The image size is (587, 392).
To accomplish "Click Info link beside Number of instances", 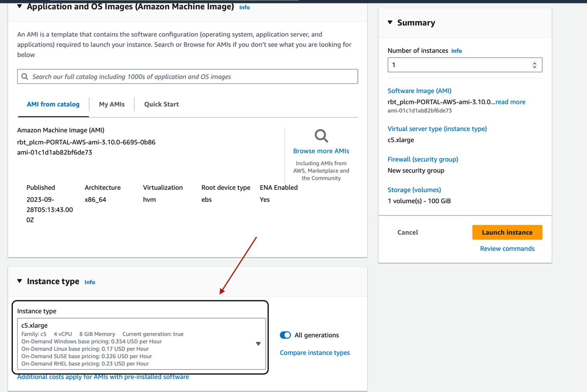I will [x=456, y=51].
